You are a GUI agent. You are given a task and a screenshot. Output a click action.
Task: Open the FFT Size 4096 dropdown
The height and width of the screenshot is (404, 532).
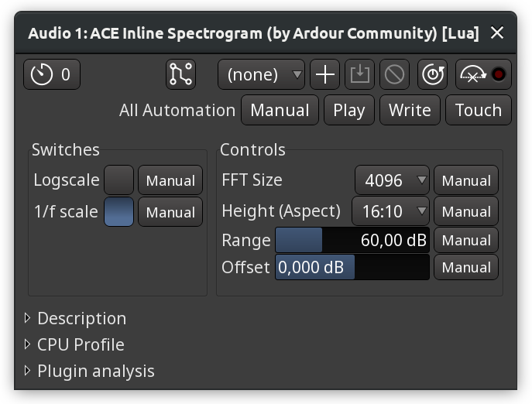pyautogui.click(x=392, y=180)
